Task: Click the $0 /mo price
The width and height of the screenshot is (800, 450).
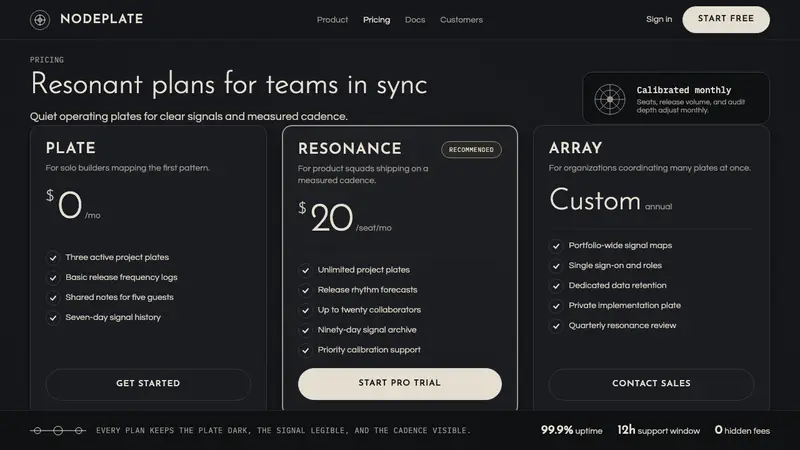Action: [x=73, y=205]
